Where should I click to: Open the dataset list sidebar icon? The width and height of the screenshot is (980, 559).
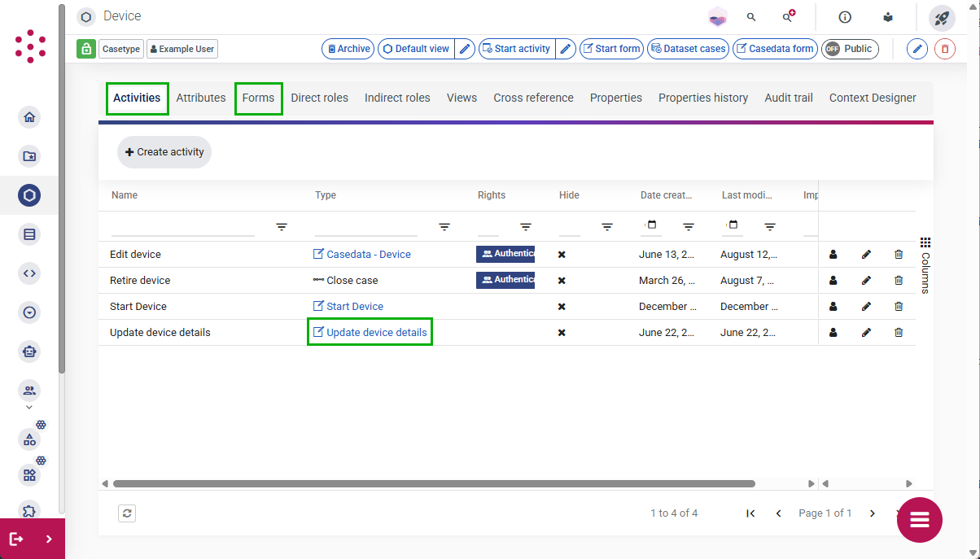(x=29, y=234)
